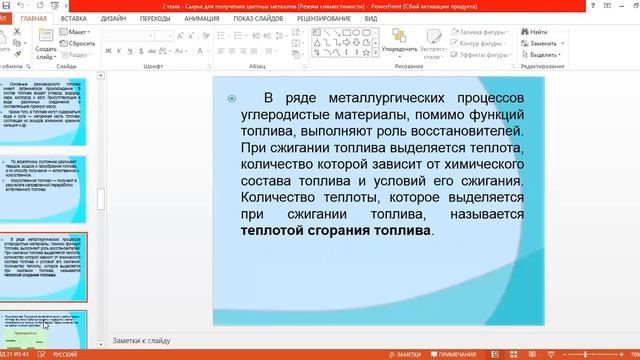
Task: Select the down arrow shape in gallery
Action: (x=356, y=42)
